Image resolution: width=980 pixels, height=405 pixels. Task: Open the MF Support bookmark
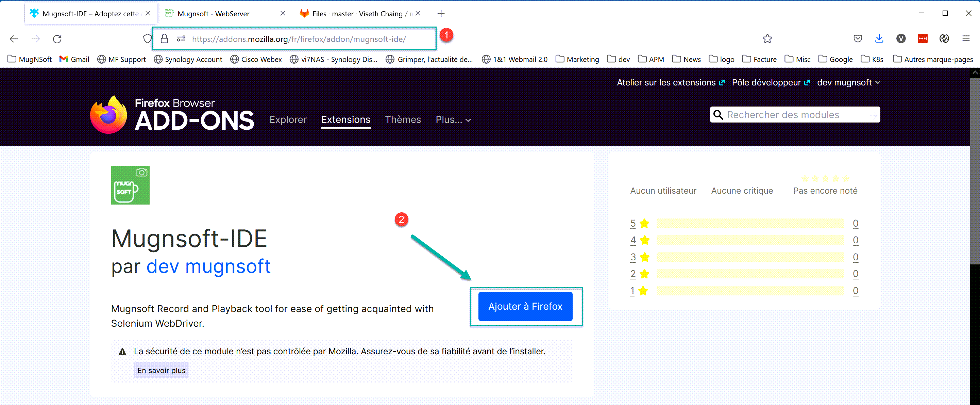[x=122, y=59]
